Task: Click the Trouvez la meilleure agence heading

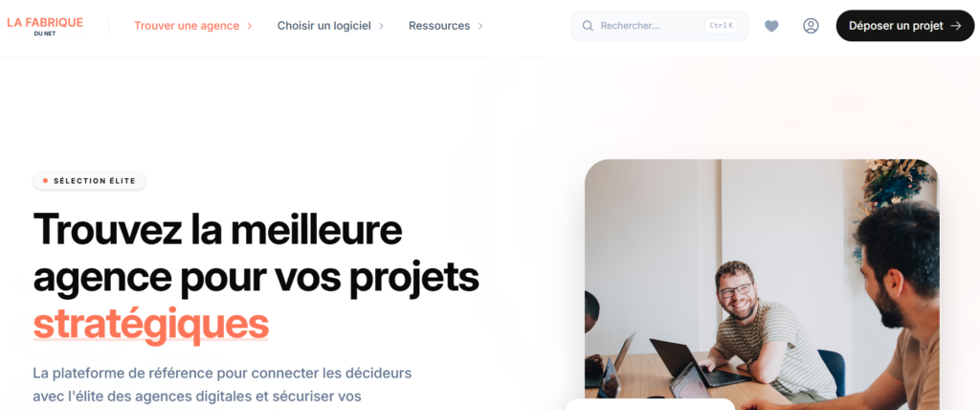Action: [x=256, y=276]
